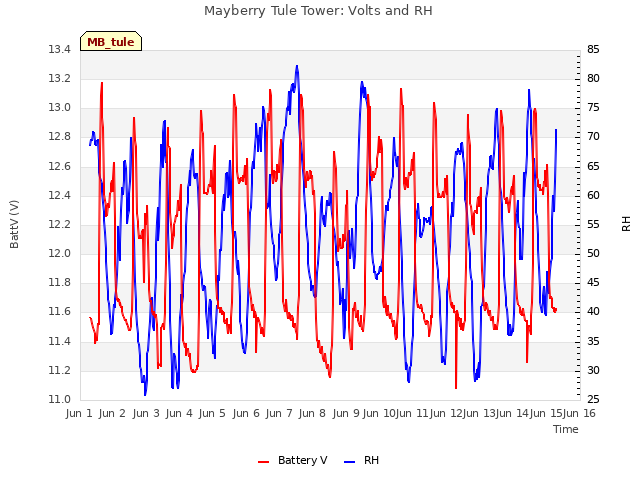Image resolution: width=640 pixels, height=480 pixels.
Task: Click the 45 RH tick label
Action: 593,282
